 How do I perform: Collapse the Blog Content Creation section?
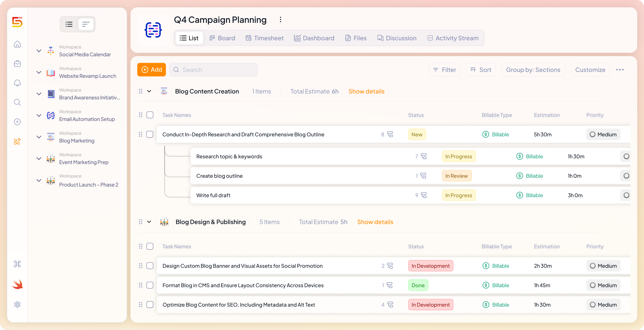tap(149, 91)
